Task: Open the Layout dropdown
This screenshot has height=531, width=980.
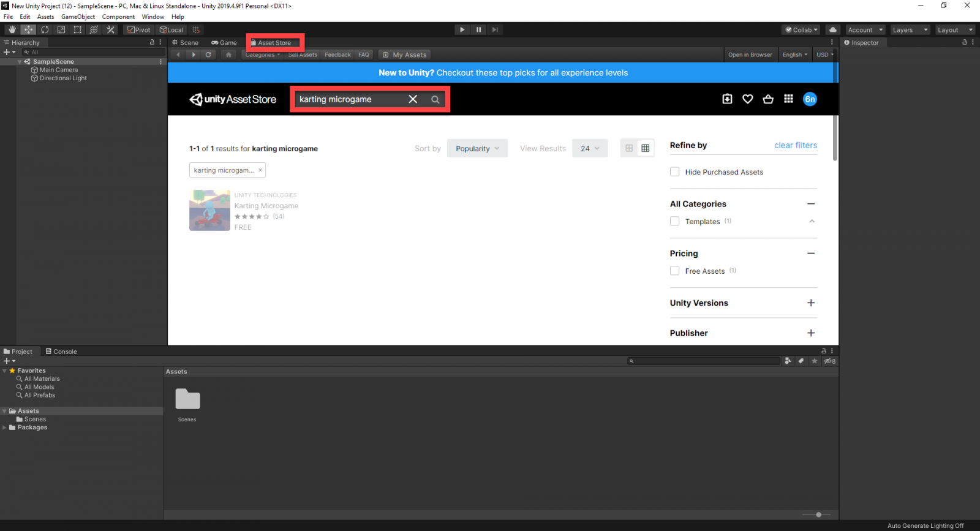Action: [x=955, y=29]
